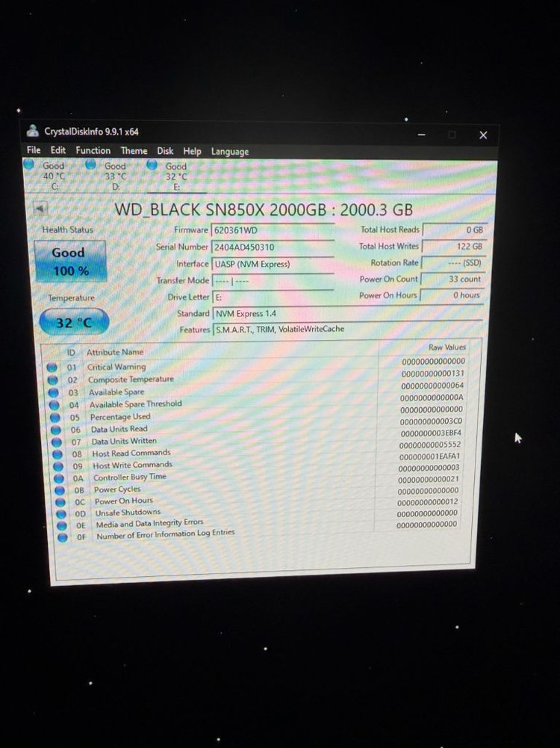Click the Transfer Mode field
560x748 pixels.
coord(273,280)
